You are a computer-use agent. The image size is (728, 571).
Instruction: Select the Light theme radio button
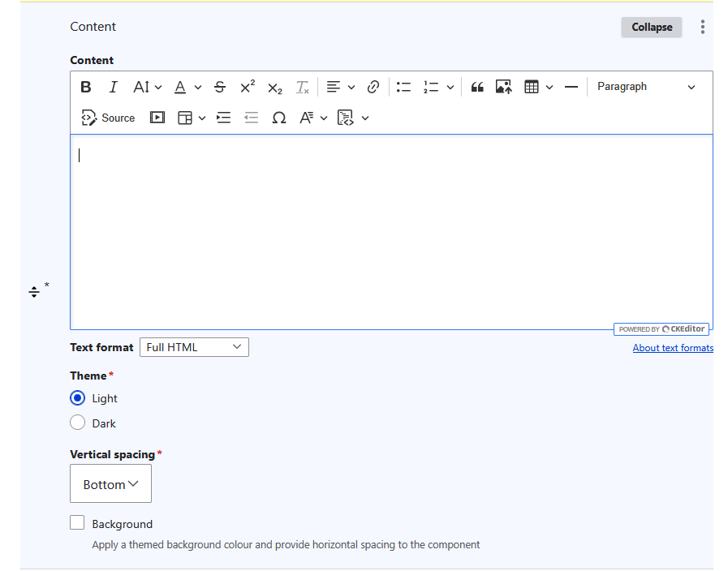[x=78, y=398]
